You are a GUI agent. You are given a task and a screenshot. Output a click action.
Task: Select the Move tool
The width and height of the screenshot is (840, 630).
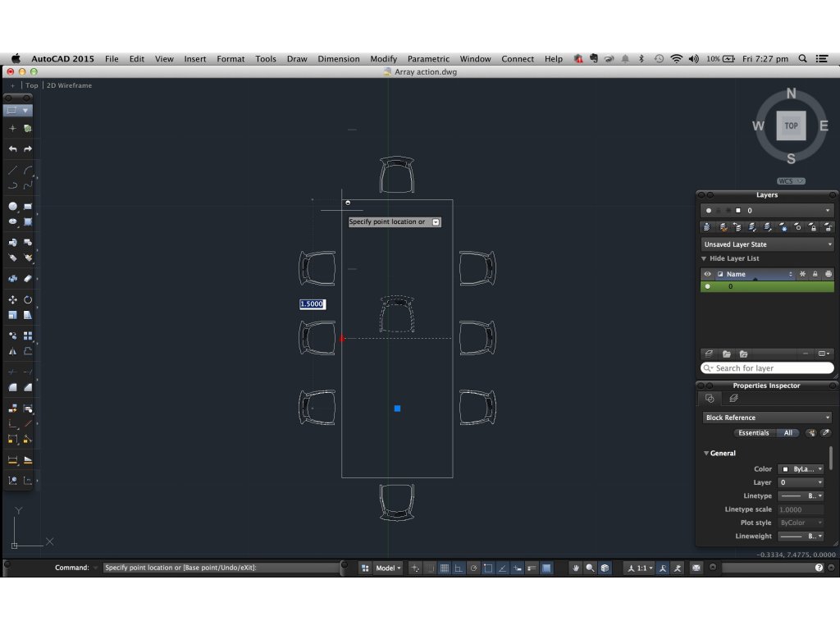tap(12, 300)
